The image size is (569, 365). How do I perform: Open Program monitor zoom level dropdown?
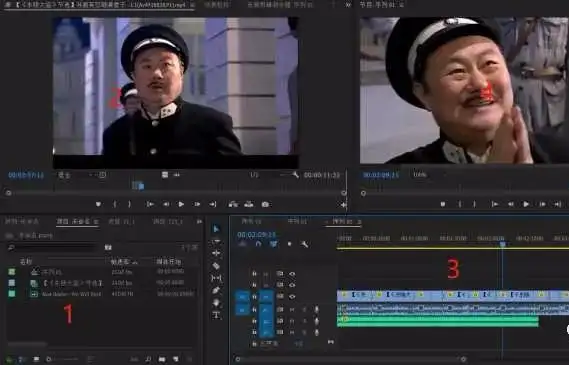[420, 175]
